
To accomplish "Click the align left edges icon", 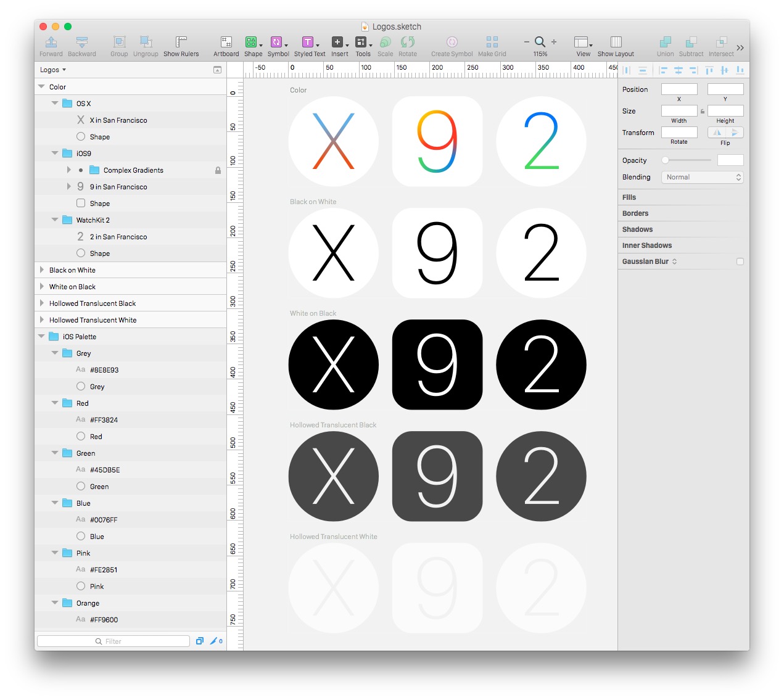I will pyautogui.click(x=663, y=70).
